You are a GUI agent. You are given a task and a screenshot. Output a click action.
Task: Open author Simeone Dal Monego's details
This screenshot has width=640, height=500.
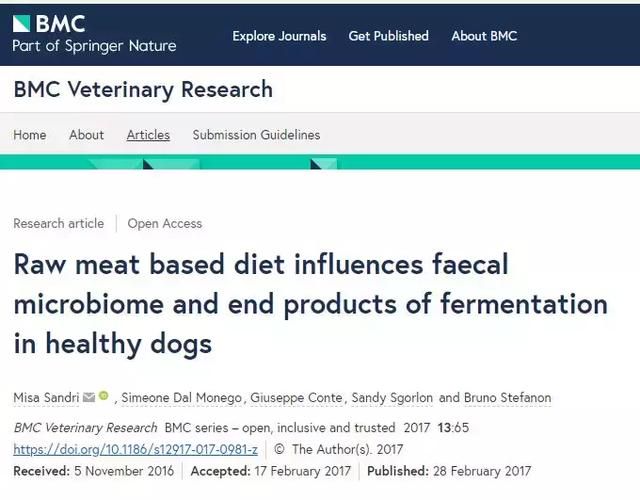(181, 398)
